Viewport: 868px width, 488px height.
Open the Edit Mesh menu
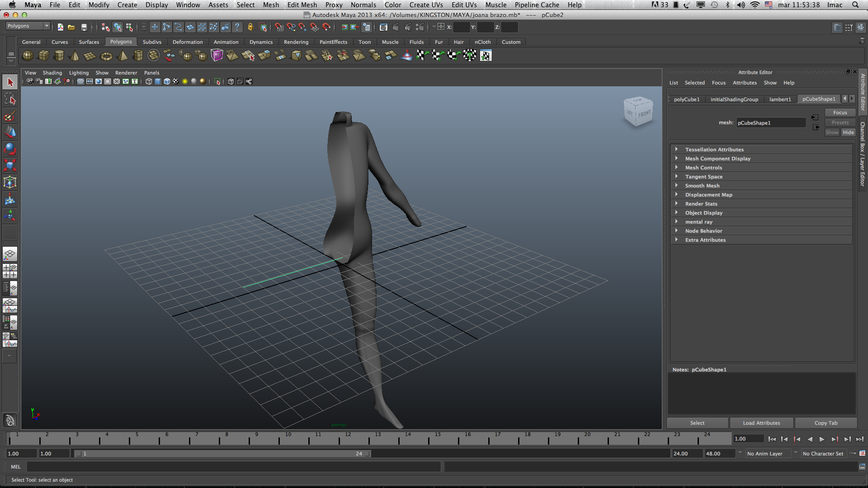click(x=302, y=5)
